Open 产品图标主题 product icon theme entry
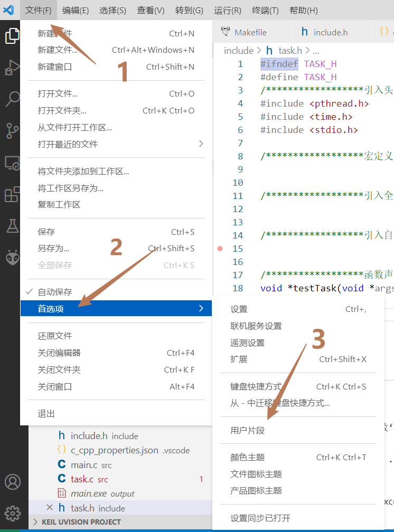 coord(298,491)
